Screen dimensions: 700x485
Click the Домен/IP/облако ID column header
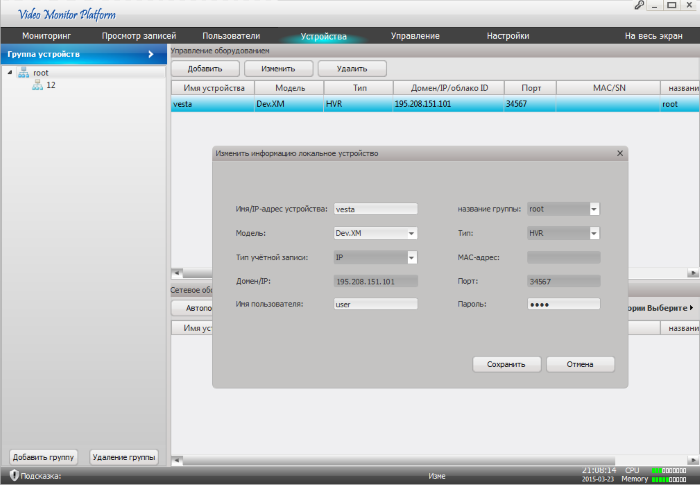[x=449, y=88]
